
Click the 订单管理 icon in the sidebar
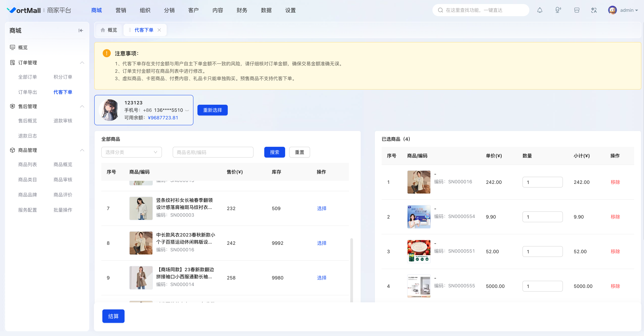pyautogui.click(x=12, y=62)
